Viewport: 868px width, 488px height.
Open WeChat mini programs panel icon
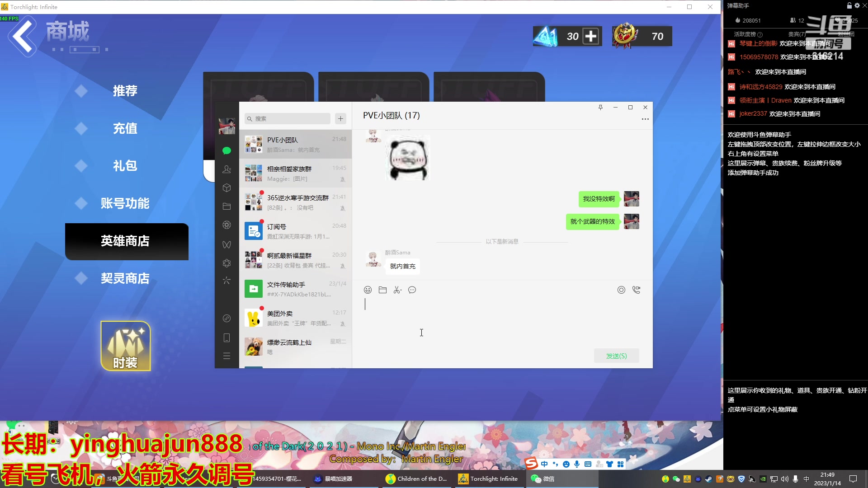[227, 319]
